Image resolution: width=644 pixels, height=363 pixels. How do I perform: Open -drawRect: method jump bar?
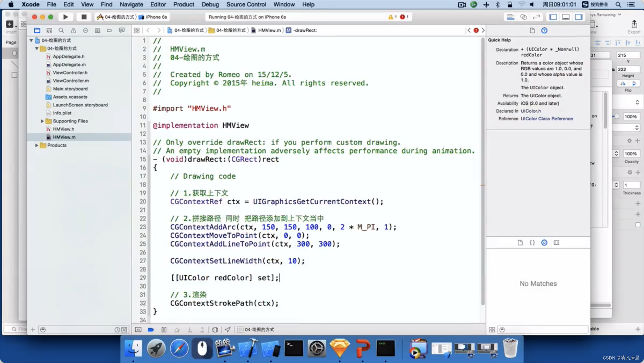pos(302,30)
